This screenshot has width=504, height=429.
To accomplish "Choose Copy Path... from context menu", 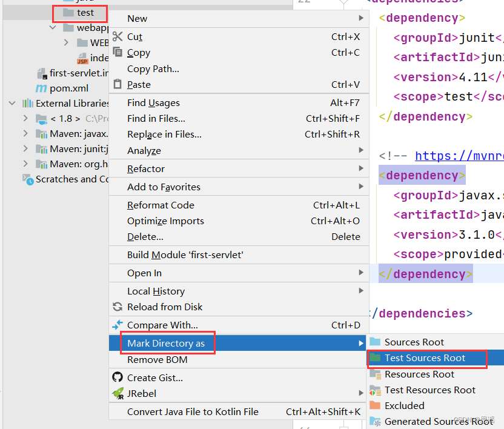I will 239,68.
